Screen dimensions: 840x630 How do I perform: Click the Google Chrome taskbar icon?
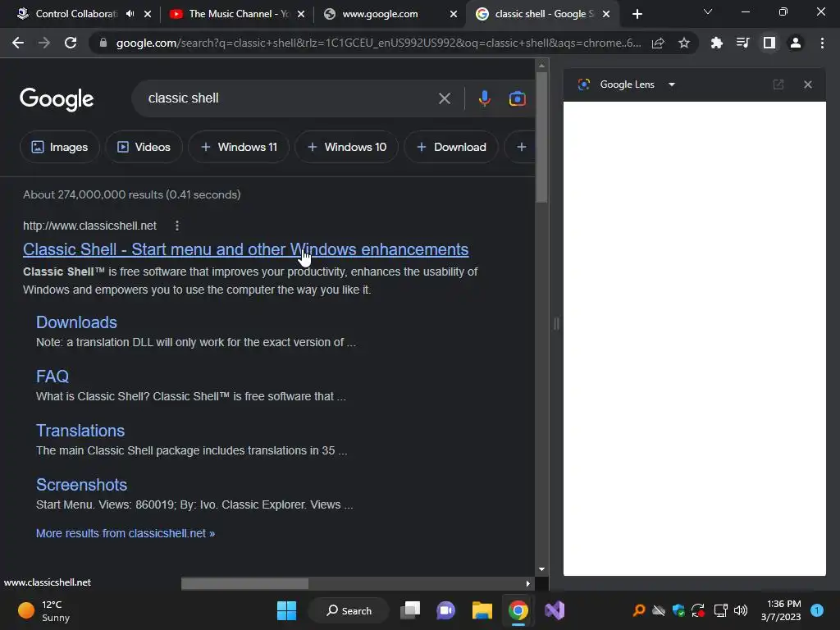[x=518, y=610]
